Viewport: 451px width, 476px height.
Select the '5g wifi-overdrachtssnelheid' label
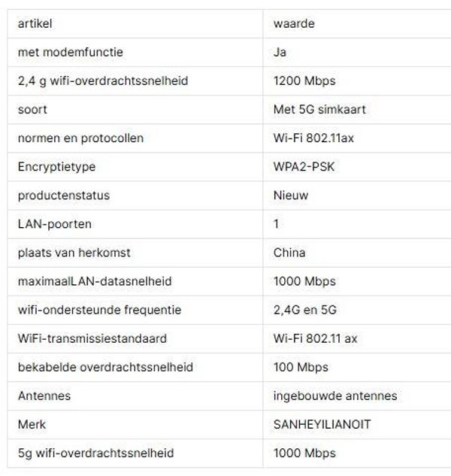point(95,453)
